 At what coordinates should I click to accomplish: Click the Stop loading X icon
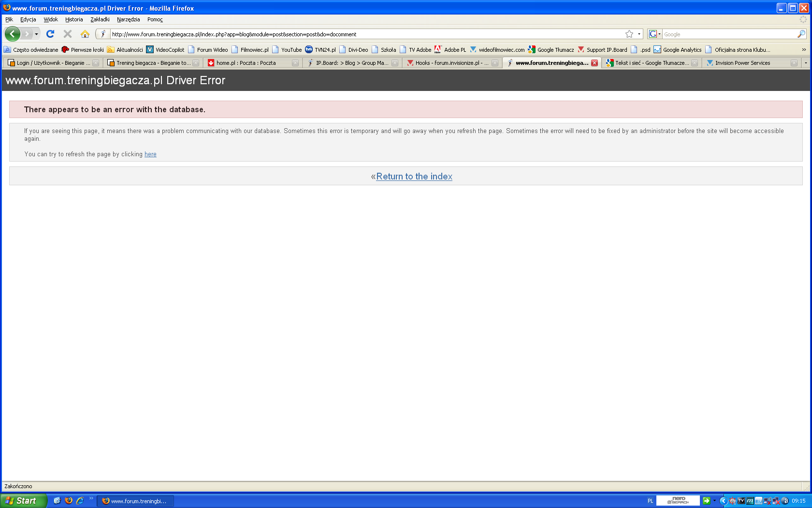(x=68, y=34)
